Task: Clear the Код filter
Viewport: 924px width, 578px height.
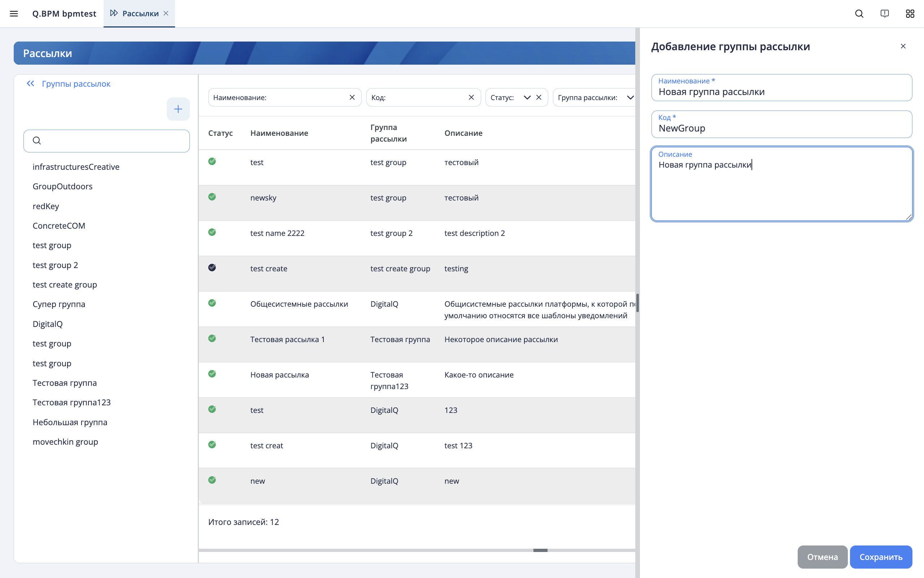Action: click(471, 98)
